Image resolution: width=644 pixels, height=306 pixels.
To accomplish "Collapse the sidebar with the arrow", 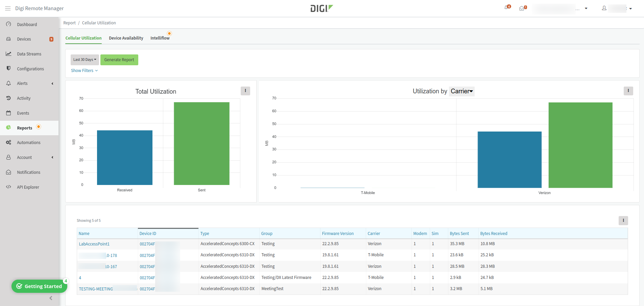I will point(51,298).
